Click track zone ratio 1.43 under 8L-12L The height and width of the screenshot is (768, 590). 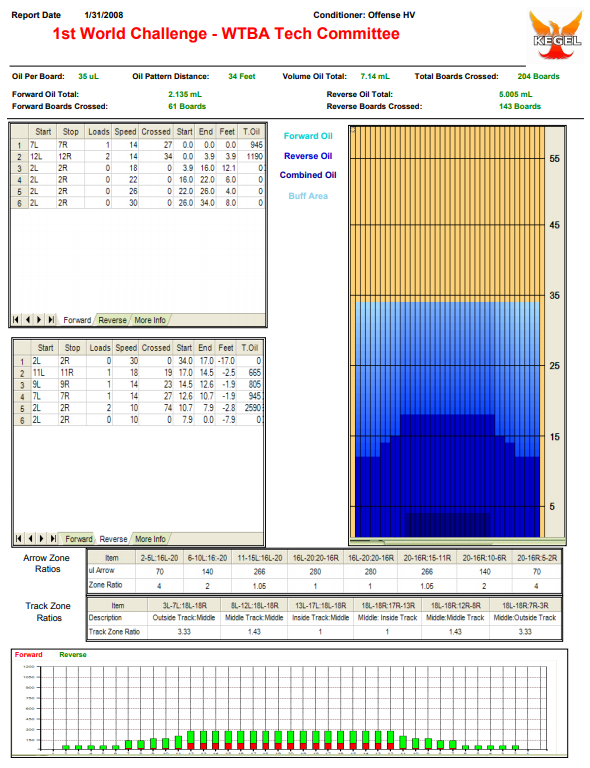pos(254,632)
